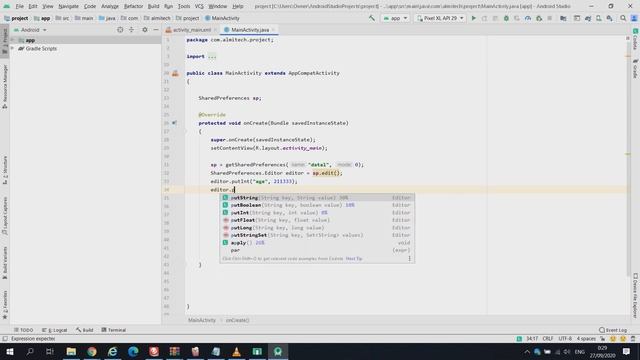This screenshot has height=360, width=640.
Task: Choose putBoolean from completion list
Action: point(317,205)
